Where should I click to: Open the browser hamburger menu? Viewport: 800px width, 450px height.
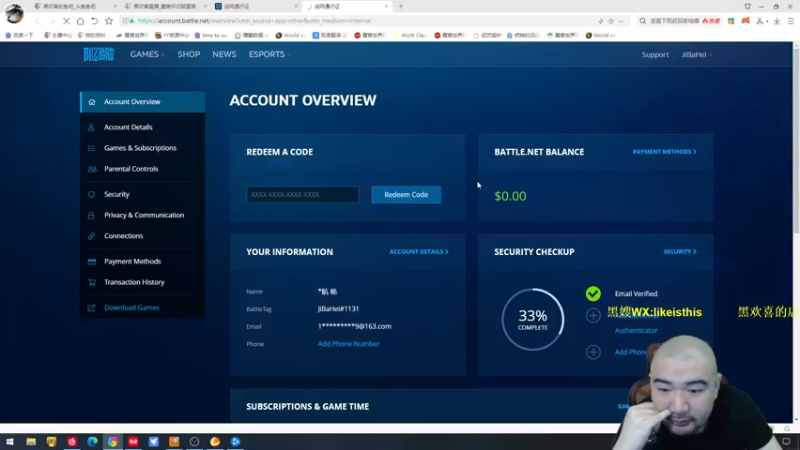click(790, 21)
